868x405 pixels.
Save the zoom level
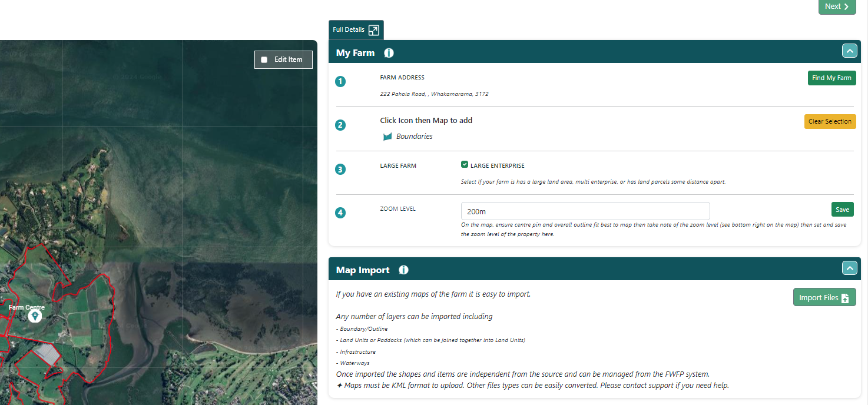coord(842,210)
